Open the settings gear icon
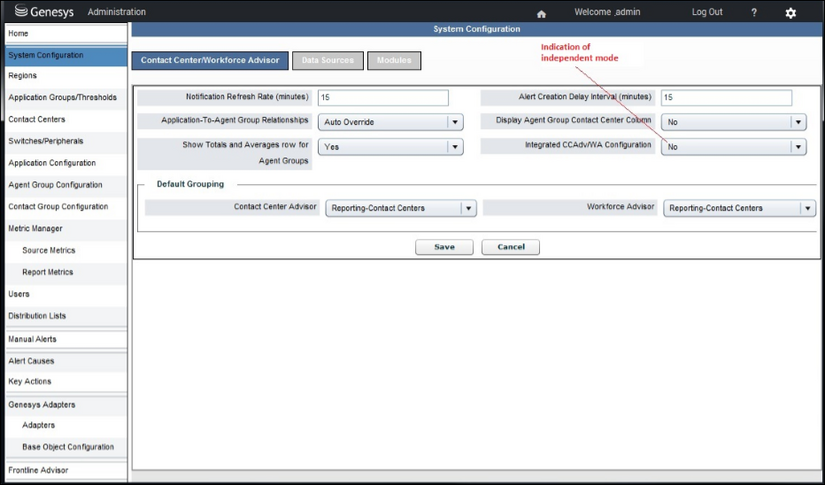Viewport: 825px width, 485px height. [x=790, y=13]
